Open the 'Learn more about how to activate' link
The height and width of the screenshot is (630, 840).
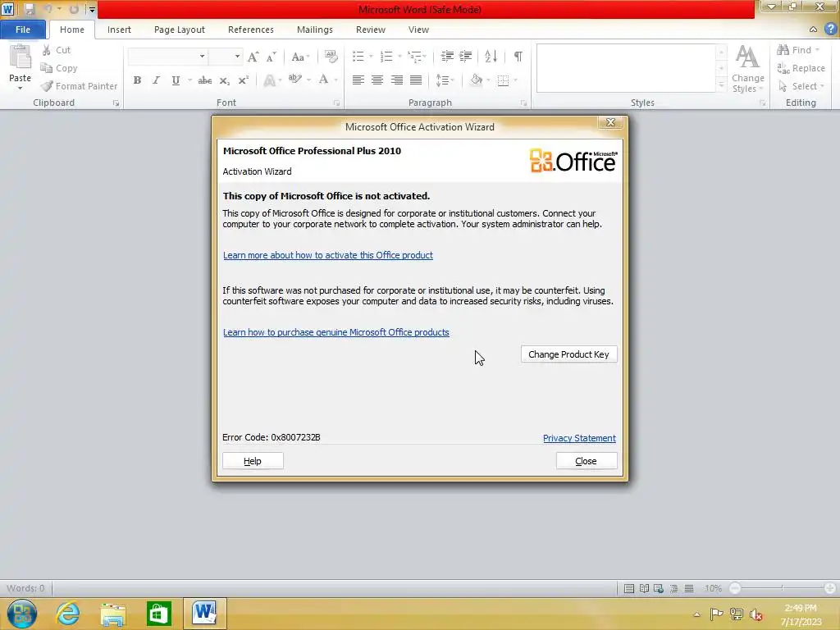tap(328, 255)
